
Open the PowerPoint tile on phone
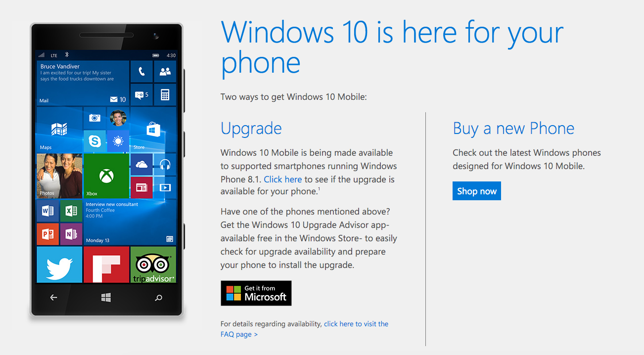(x=47, y=234)
